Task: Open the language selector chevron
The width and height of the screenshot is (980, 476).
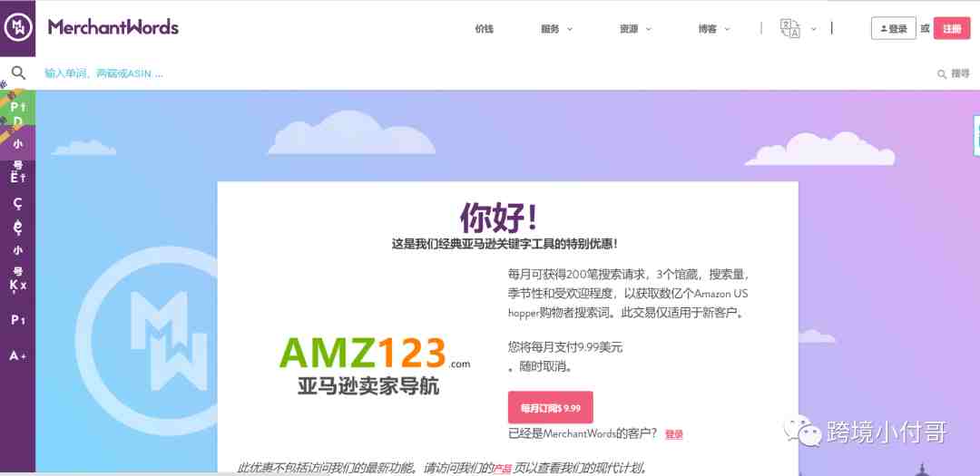Action: coord(813,29)
